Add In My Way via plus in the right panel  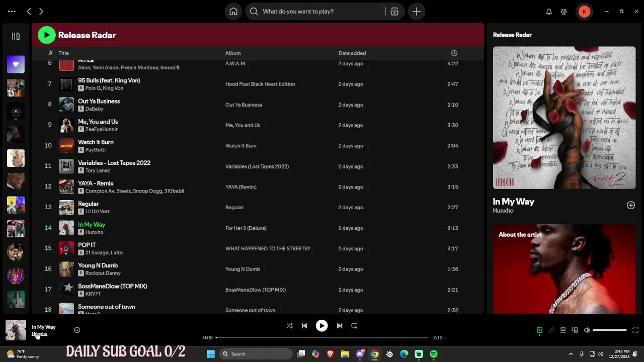click(x=631, y=205)
